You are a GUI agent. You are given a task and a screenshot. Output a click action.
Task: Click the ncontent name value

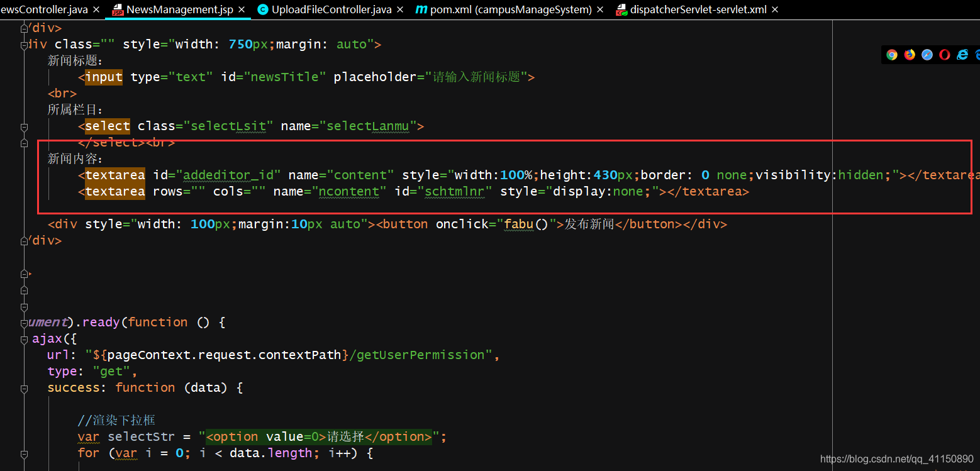pyautogui.click(x=349, y=192)
